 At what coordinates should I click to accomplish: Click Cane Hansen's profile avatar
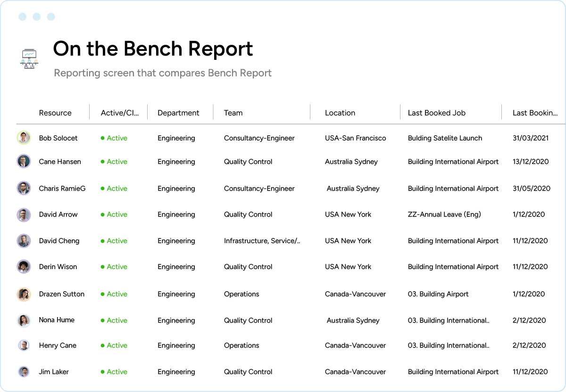pyautogui.click(x=24, y=162)
